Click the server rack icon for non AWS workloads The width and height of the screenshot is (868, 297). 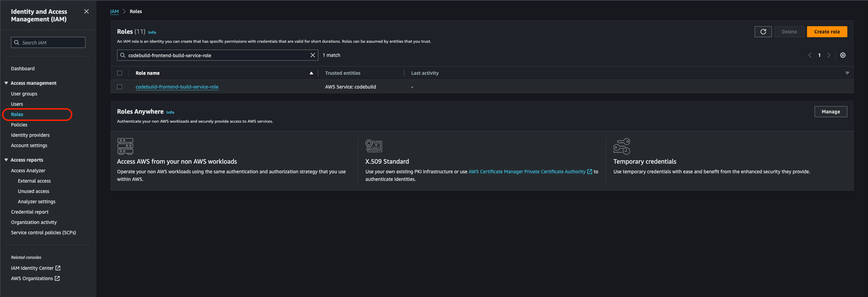(x=125, y=146)
